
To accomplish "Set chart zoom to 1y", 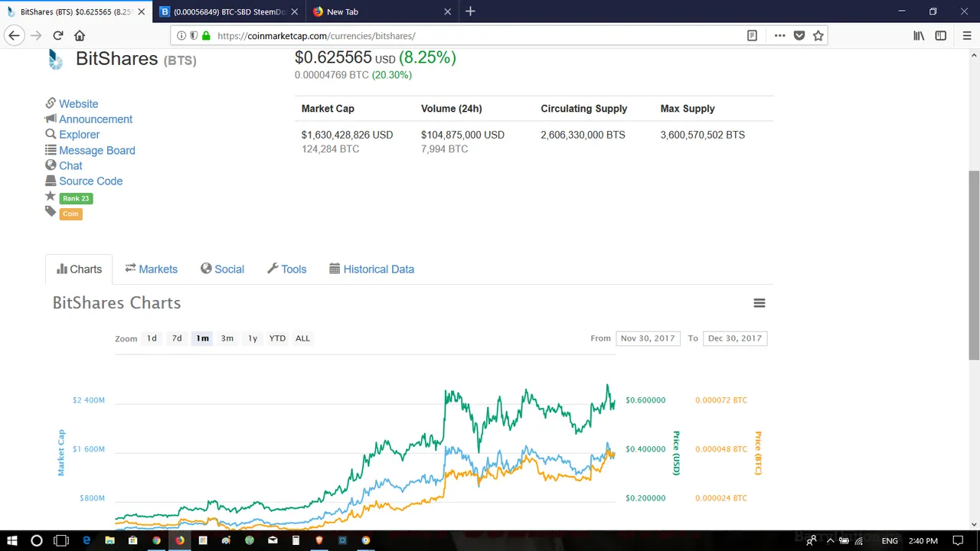I will (253, 338).
